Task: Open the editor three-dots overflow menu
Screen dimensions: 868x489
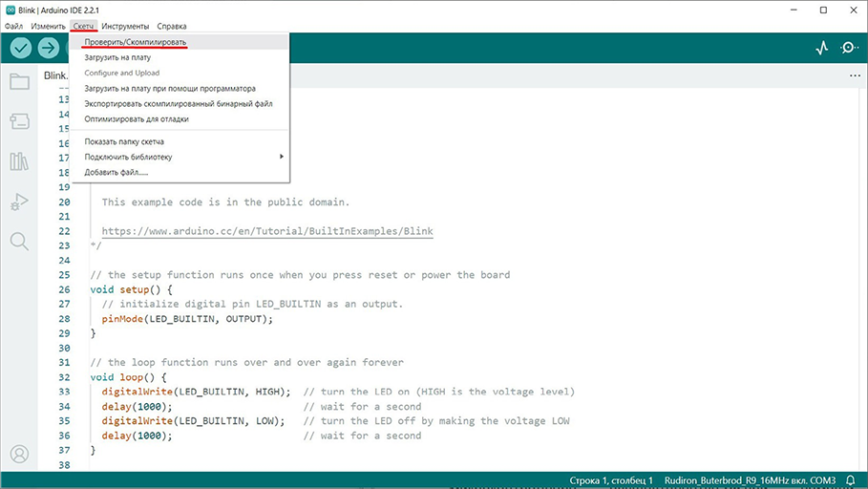Action: point(855,75)
